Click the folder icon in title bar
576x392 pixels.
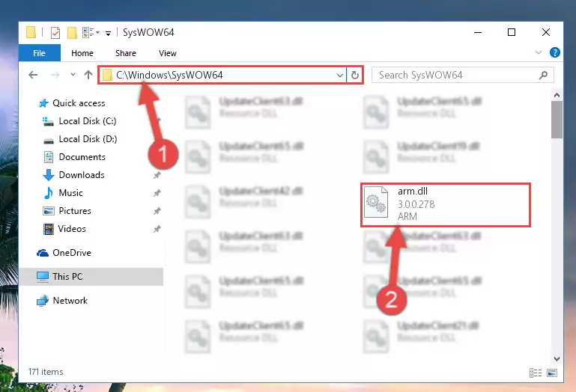(31, 33)
